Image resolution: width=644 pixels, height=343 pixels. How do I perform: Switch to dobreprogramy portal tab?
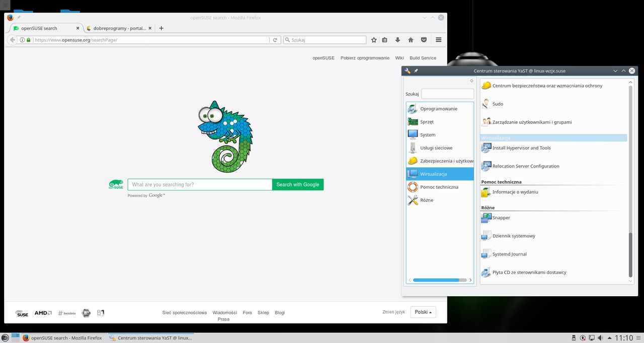click(x=117, y=28)
